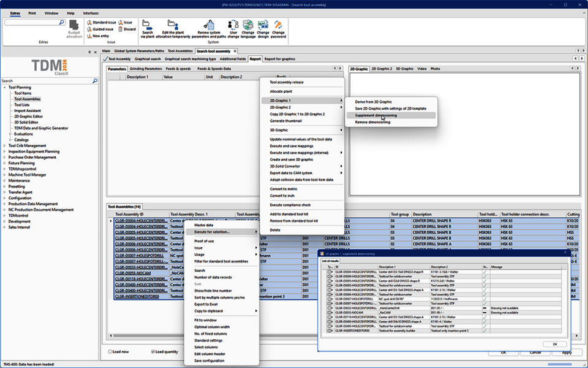The image size is (588, 368).
Task: Click the Search via plant icon
Action: [147, 25]
